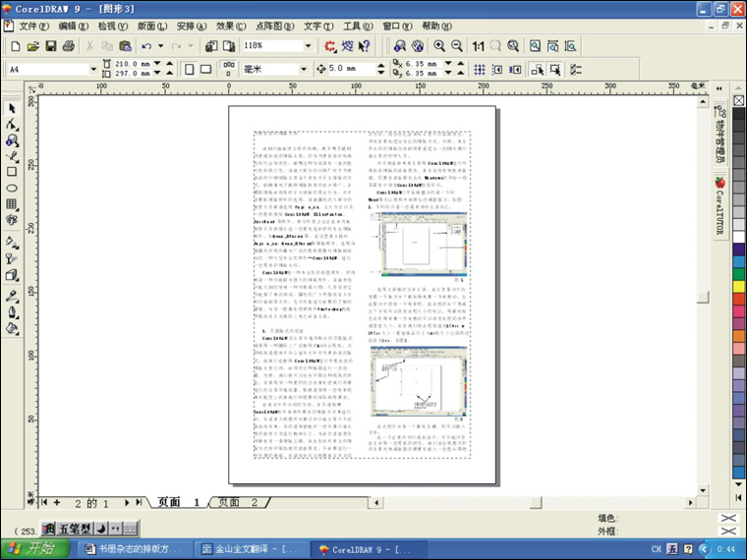Undo the last action
Image resolution: width=747 pixels, height=560 pixels.
pos(146,46)
